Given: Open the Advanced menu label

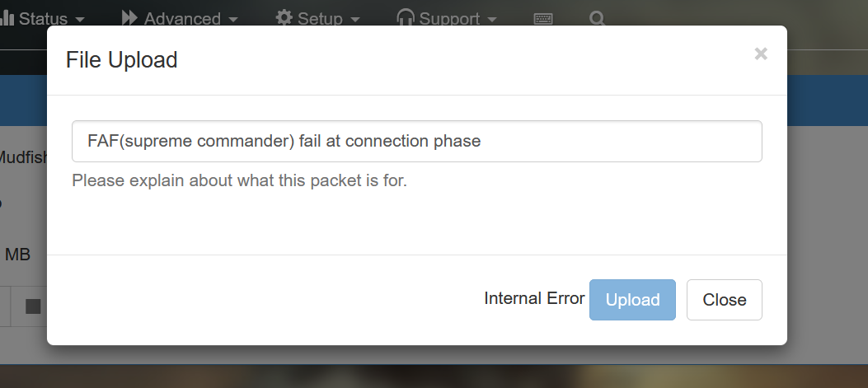Looking at the screenshot, I should pyautogui.click(x=182, y=18).
